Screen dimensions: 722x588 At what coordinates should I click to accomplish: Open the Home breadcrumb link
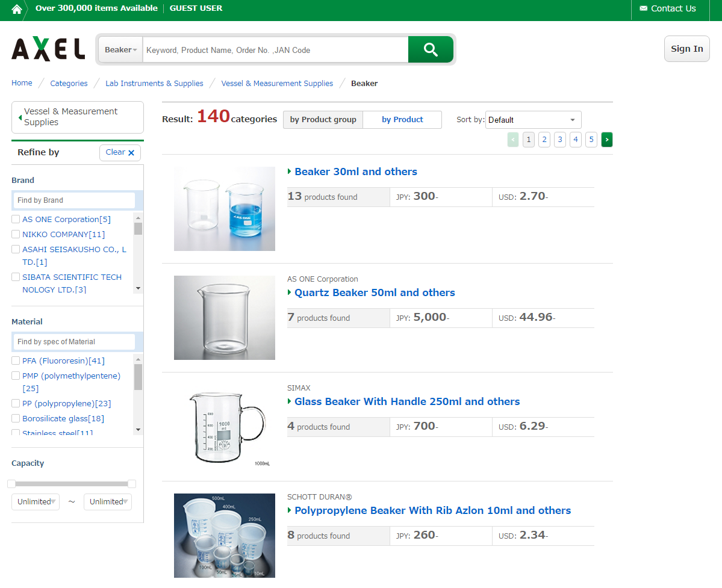[22, 83]
